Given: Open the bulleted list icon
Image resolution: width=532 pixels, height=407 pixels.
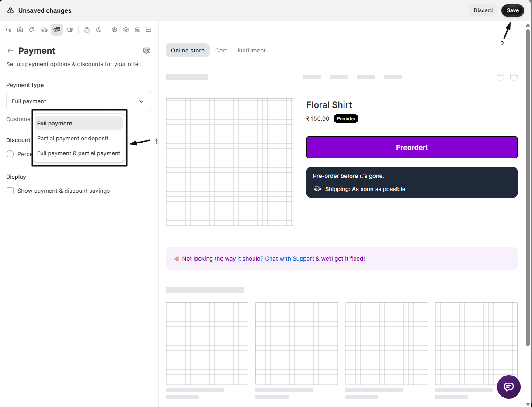Looking at the screenshot, I should click(149, 30).
